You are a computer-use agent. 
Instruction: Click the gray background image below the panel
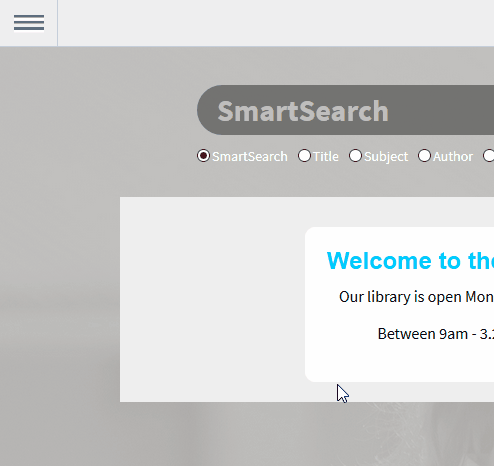click(247, 434)
